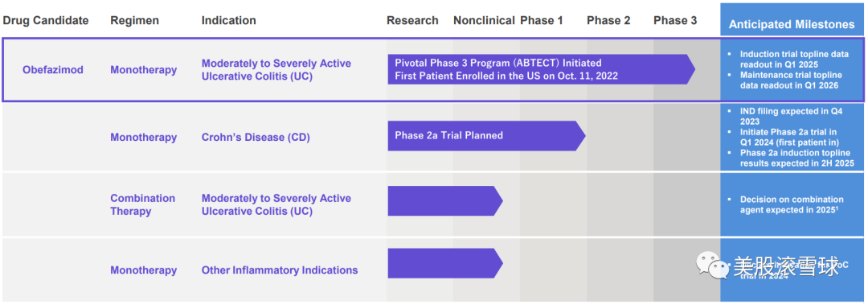Image resolution: width=868 pixels, height=305 pixels.
Task: Click the Pivotal Phase 3 Program ABTECT arrow bar
Action: pyautogui.click(x=542, y=69)
